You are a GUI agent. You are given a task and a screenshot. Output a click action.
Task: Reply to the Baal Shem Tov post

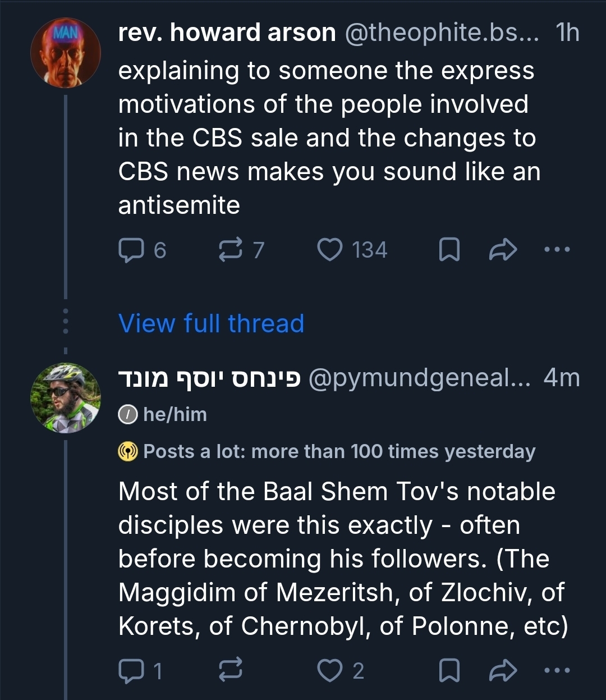pyautogui.click(x=131, y=670)
